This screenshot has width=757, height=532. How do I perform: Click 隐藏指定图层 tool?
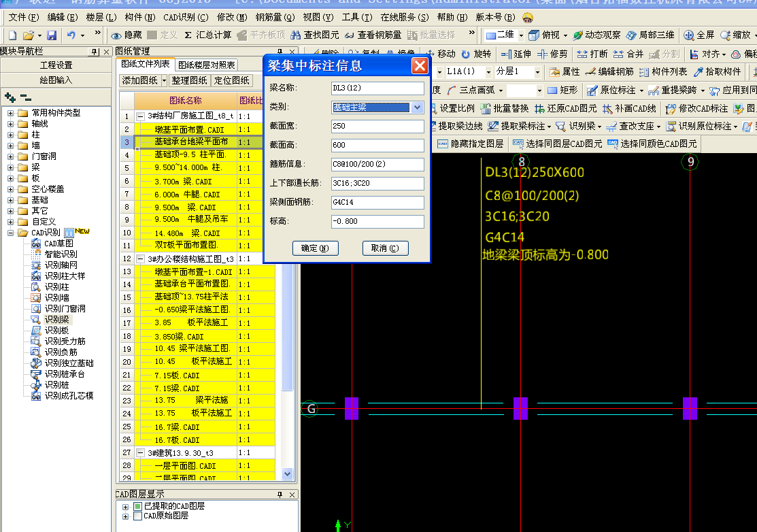(471, 144)
